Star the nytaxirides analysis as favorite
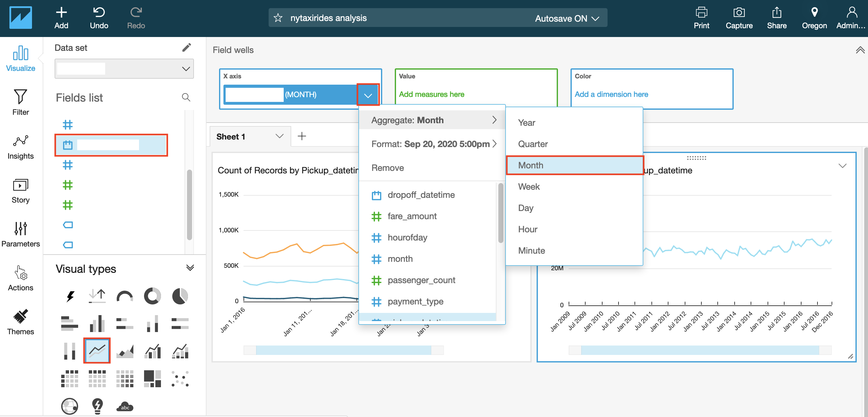Screen dimensions: 868x417 (278, 18)
